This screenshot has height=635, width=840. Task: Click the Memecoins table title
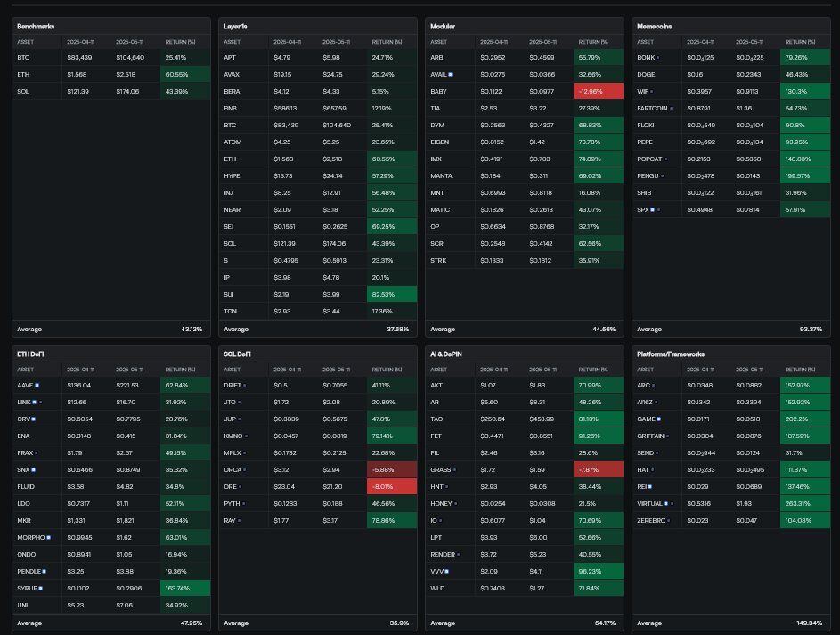(654, 26)
